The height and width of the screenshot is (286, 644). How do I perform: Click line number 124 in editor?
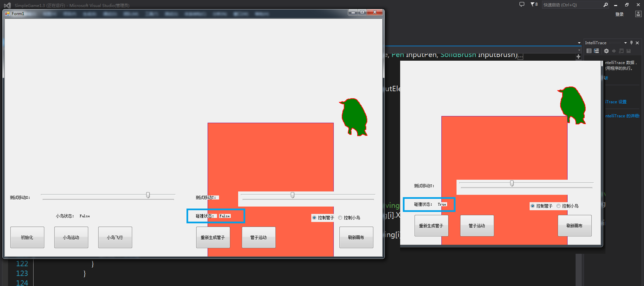pos(22,283)
